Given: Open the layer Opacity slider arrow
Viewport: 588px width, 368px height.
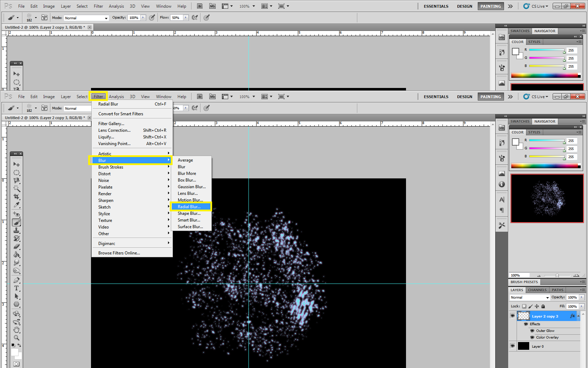Looking at the screenshot, I should (x=582, y=297).
